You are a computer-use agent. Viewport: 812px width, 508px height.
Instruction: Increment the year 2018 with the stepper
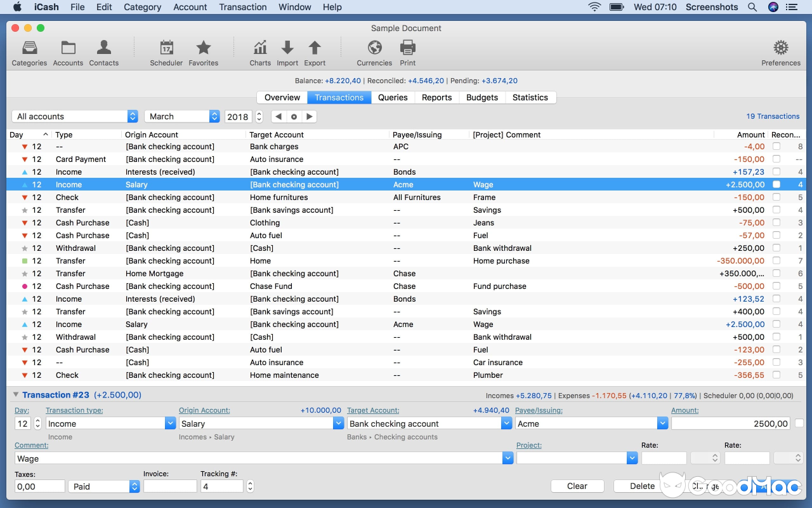(258, 114)
